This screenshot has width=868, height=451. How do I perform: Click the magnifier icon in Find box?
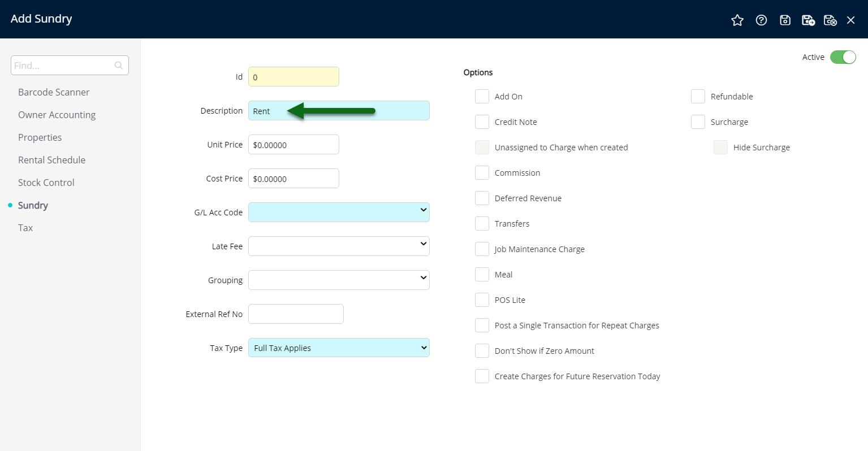pos(119,66)
